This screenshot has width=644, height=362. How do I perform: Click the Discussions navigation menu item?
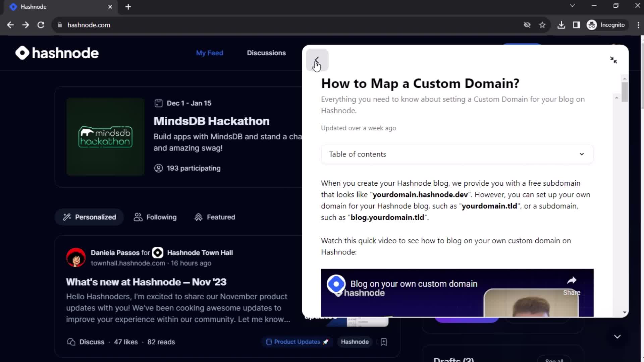[x=266, y=53]
